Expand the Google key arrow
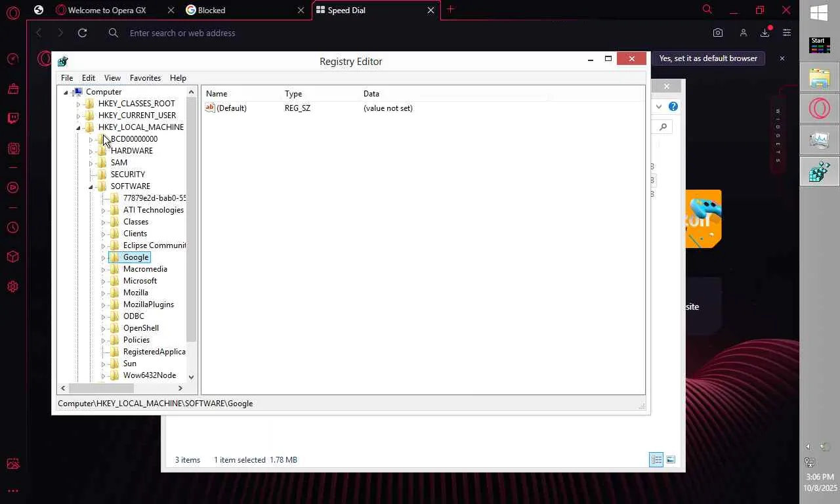This screenshot has height=504, width=840. tap(103, 258)
